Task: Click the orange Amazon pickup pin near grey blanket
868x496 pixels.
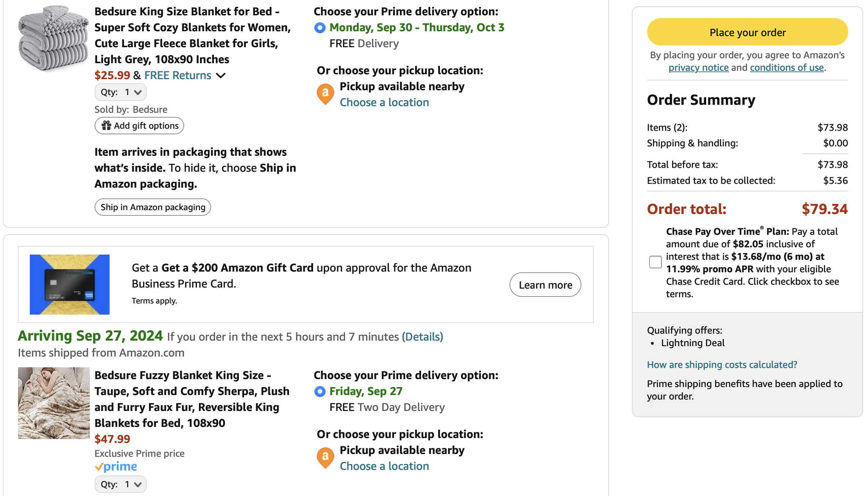Action: point(325,94)
